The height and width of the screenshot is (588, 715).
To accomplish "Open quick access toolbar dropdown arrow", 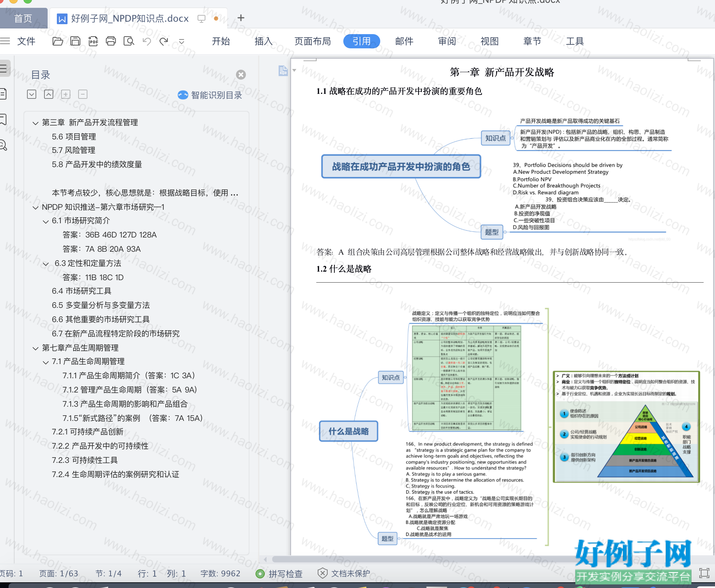I will point(182,42).
